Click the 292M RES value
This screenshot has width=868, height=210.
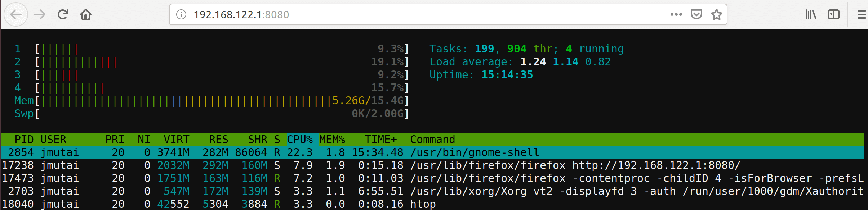pos(215,165)
